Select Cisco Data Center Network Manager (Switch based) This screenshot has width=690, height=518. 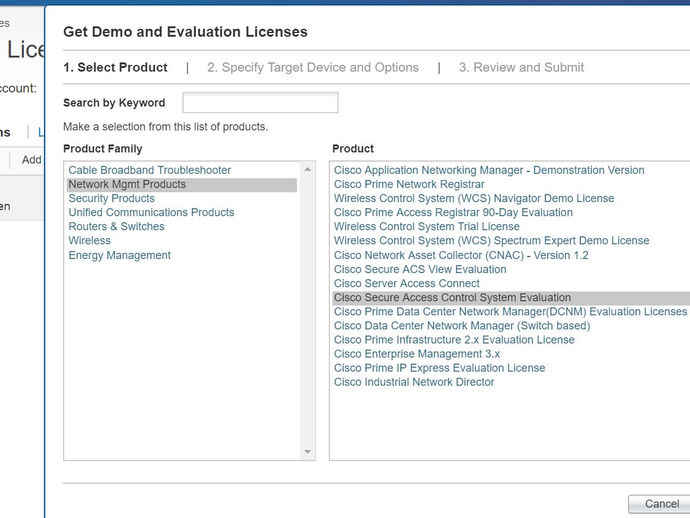[462, 326]
